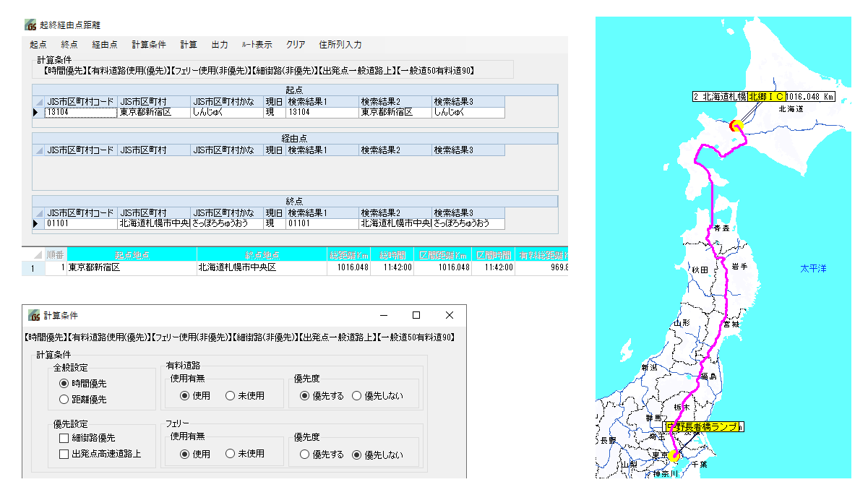Check the 出発点高速道路上 option
This screenshot has width=868, height=495.
(x=64, y=455)
